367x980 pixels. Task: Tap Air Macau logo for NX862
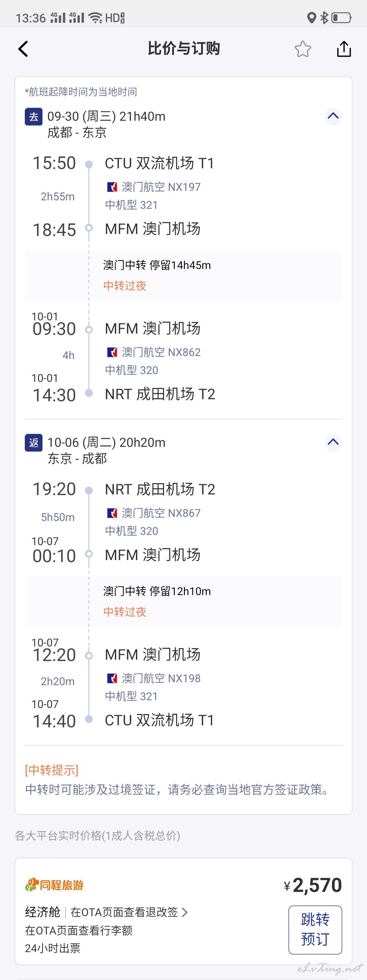[x=112, y=352]
